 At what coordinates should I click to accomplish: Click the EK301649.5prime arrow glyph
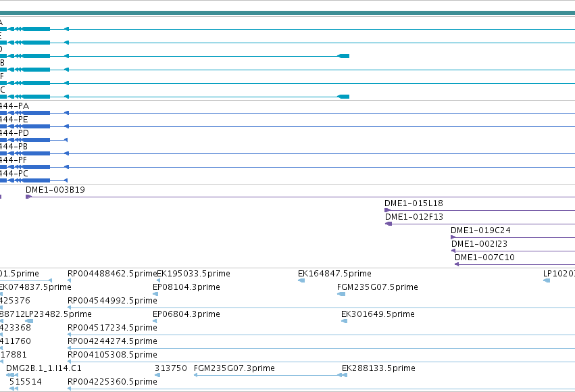345,321
